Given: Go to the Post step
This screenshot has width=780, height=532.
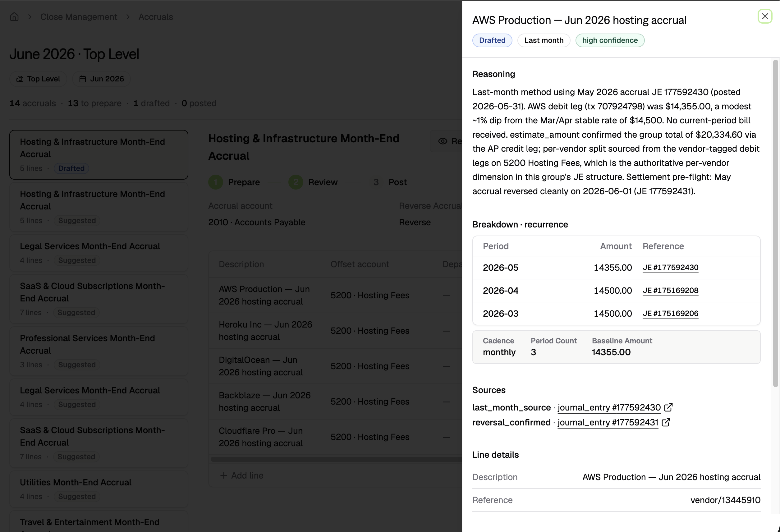Looking at the screenshot, I should click(x=388, y=182).
